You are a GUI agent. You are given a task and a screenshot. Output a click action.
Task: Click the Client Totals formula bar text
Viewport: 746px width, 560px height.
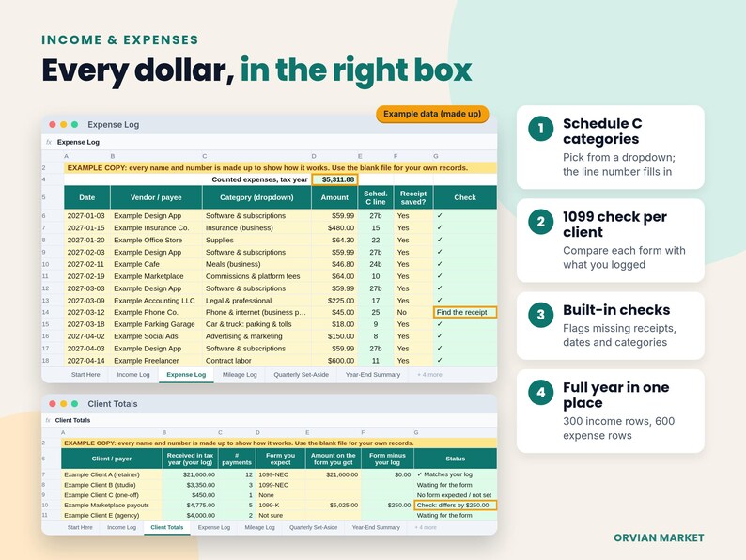coord(72,421)
